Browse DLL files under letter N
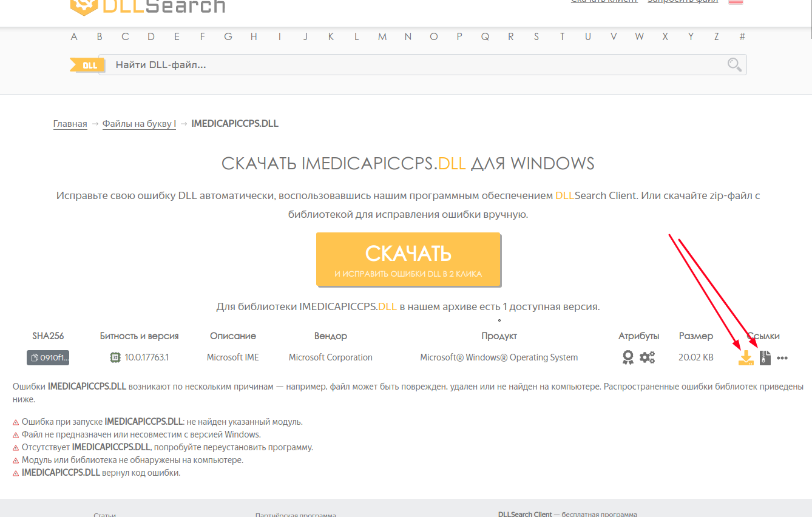Image resolution: width=812 pixels, height=517 pixels. click(x=408, y=36)
